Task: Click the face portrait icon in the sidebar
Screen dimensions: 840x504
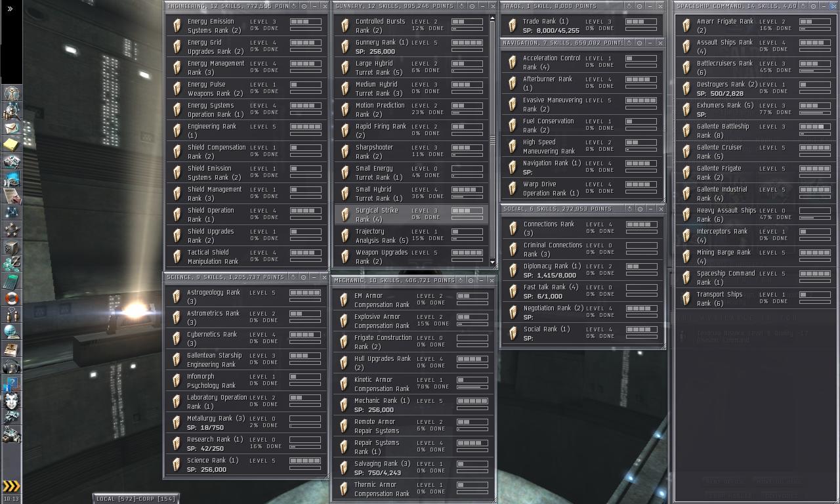Action: [11, 400]
